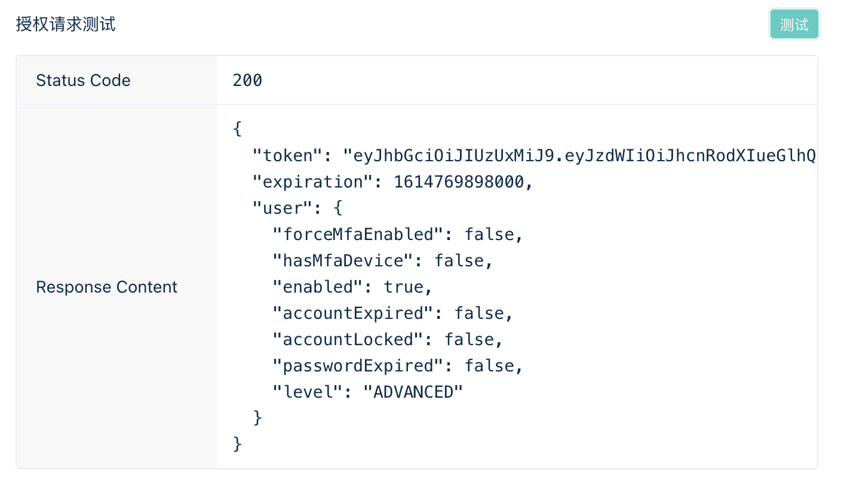Screen dimensions: 841x504
Task: Click the closing brace of the user object
Action: [257, 417]
